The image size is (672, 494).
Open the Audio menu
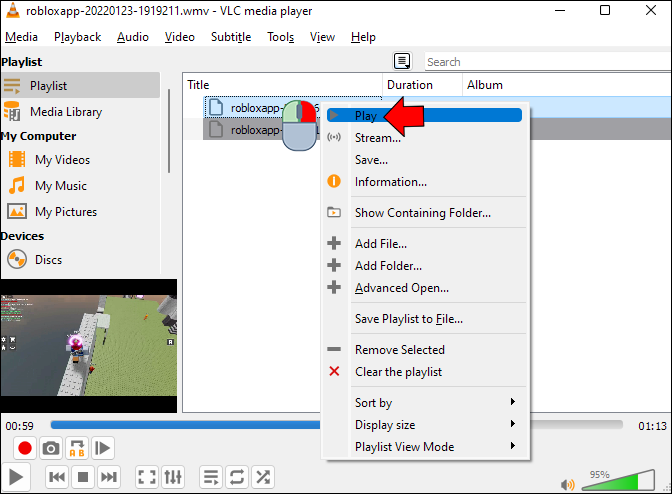133,37
